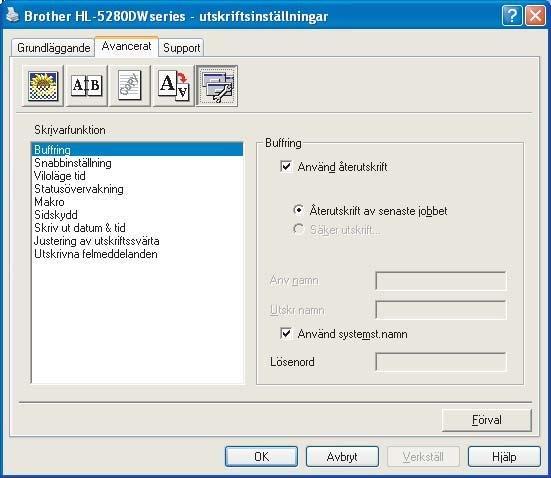Viewport: 551px width, 478px height.
Task: Select Skriv ut datum & tid
Action: click(x=137, y=228)
